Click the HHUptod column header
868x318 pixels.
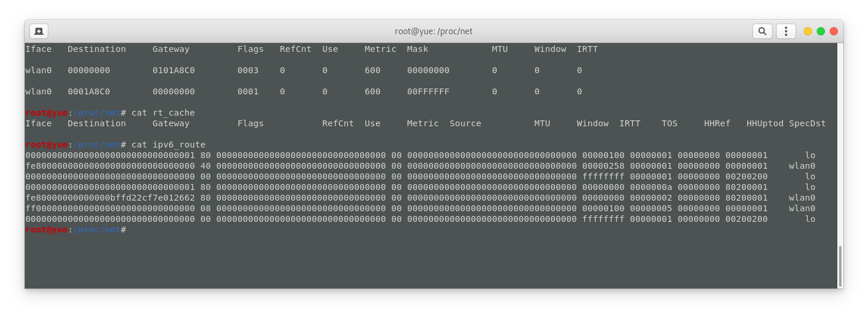(765, 123)
